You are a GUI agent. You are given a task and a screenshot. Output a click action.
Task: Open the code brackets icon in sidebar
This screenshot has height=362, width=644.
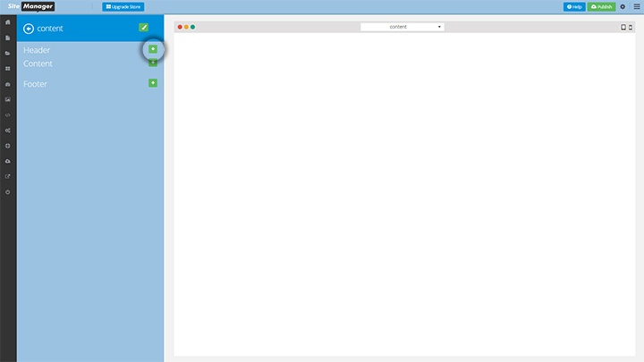coord(8,115)
